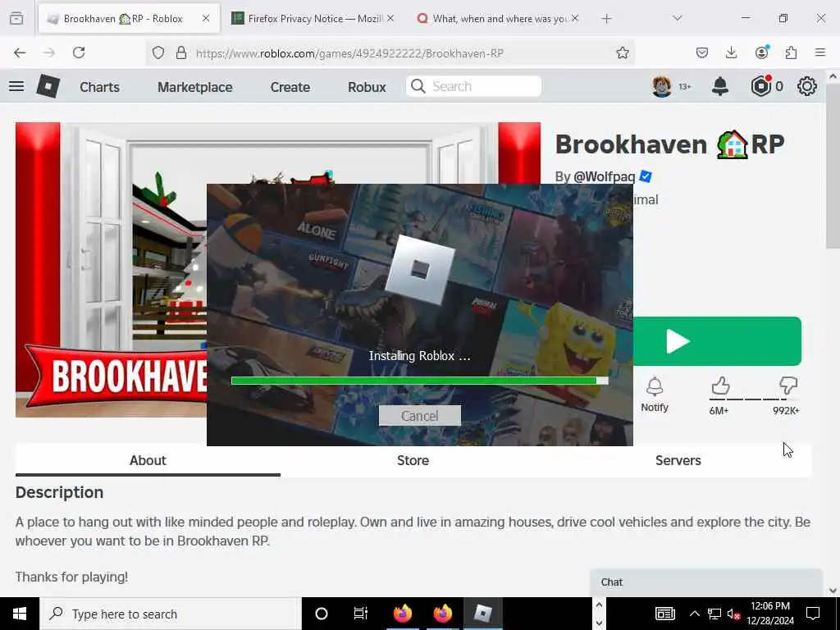
Task: Click the Installing Roblox progress bar
Action: [420, 381]
